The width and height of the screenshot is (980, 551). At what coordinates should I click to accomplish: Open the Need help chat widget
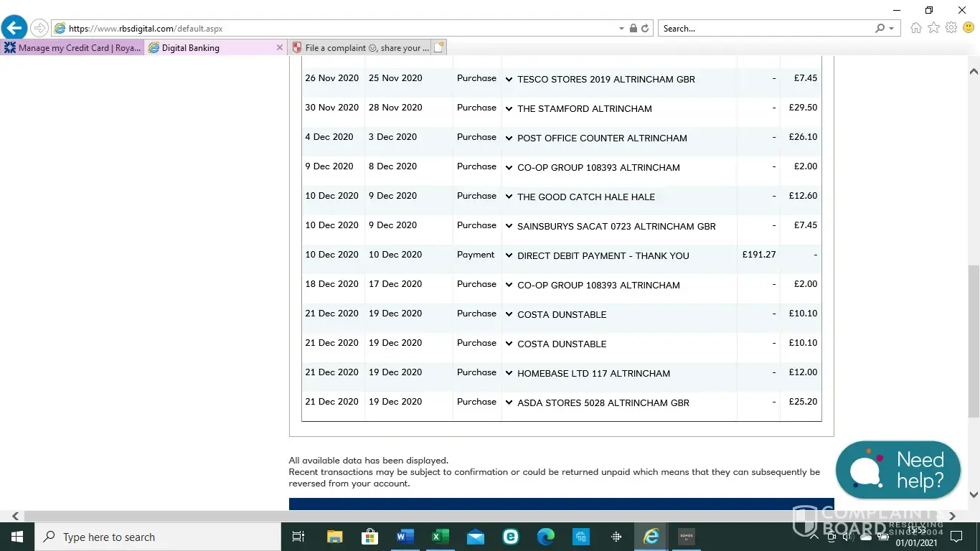[x=897, y=470]
